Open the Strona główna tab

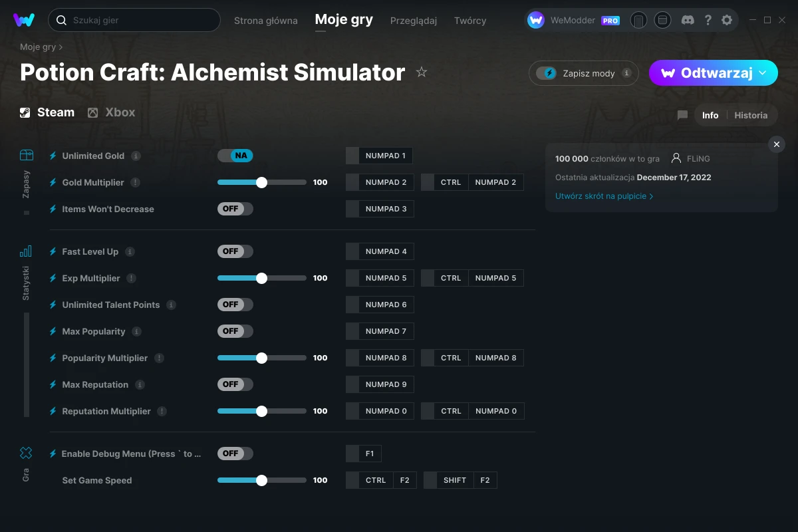coord(266,20)
